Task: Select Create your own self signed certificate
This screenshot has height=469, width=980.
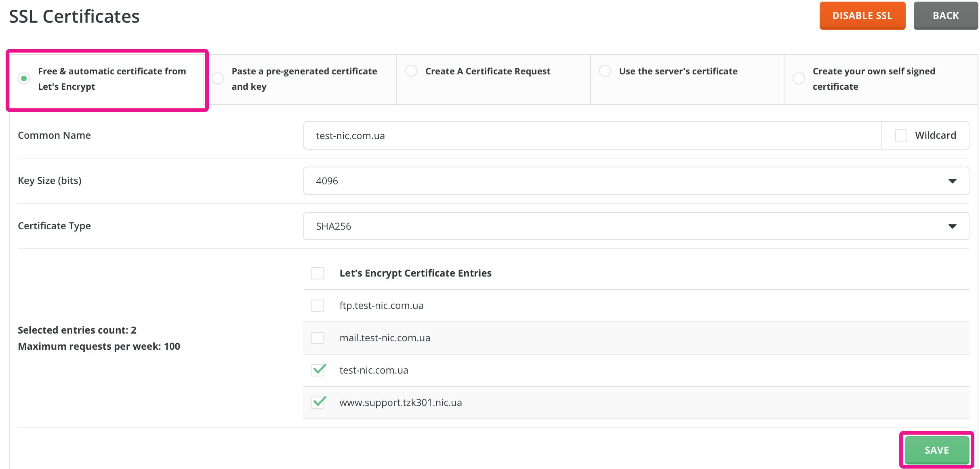Action: (x=798, y=78)
